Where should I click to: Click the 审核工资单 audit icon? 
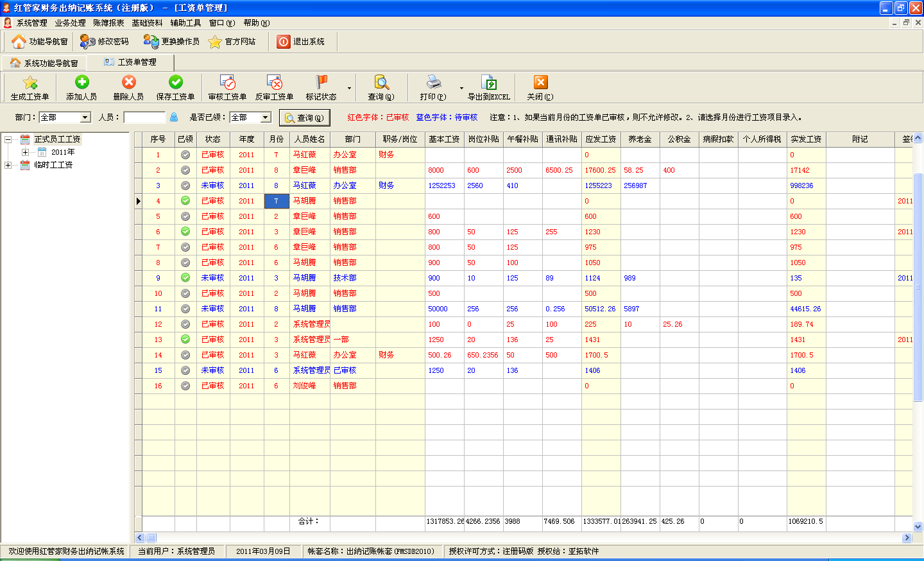pyautogui.click(x=227, y=82)
